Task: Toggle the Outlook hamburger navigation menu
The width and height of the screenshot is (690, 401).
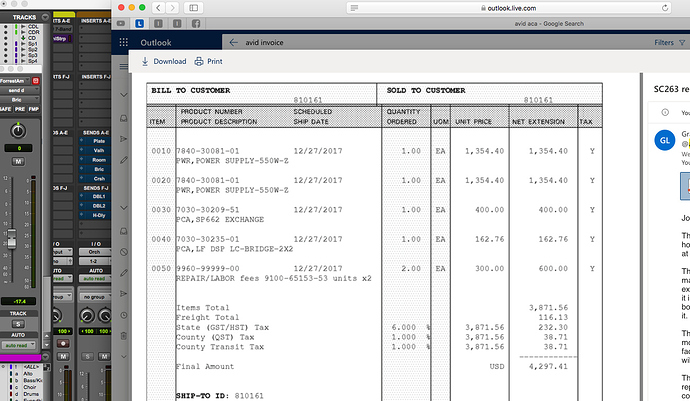Action: [x=124, y=66]
